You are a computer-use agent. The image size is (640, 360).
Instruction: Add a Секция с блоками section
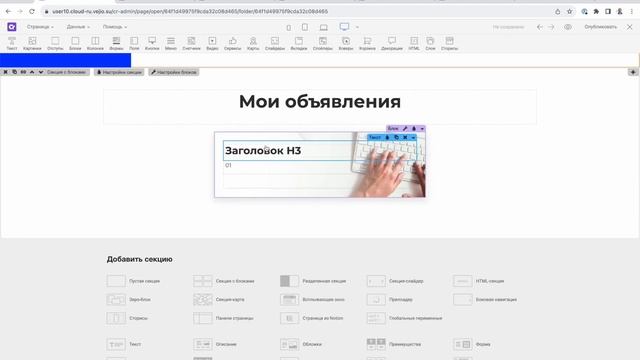(224, 281)
